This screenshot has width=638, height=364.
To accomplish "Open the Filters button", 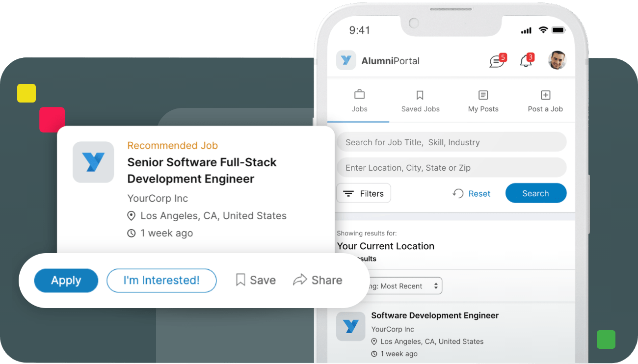I will pos(364,193).
